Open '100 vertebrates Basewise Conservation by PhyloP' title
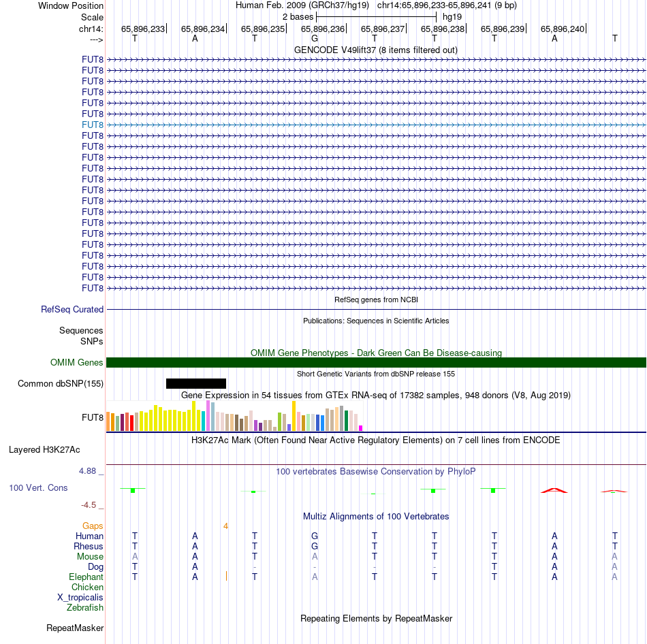Viewport: 647px width, 644px height. click(x=376, y=471)
